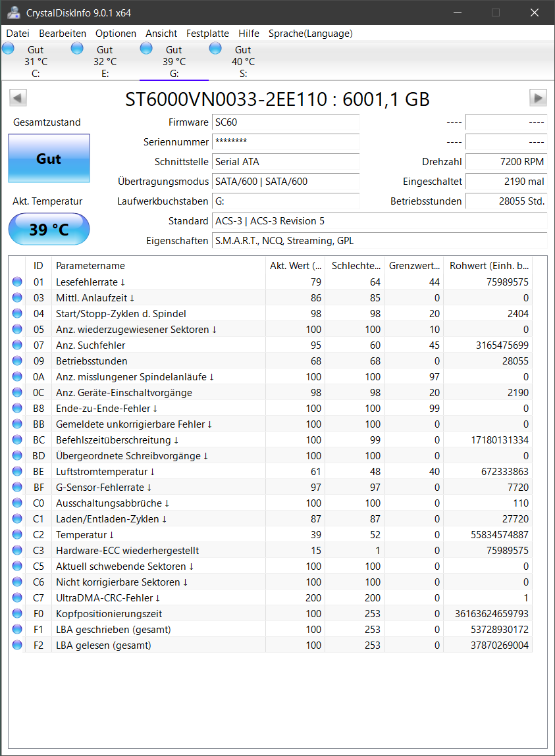
Task: Click status icon for Anz. Suchfehler row
Action: tap(17, 345)
